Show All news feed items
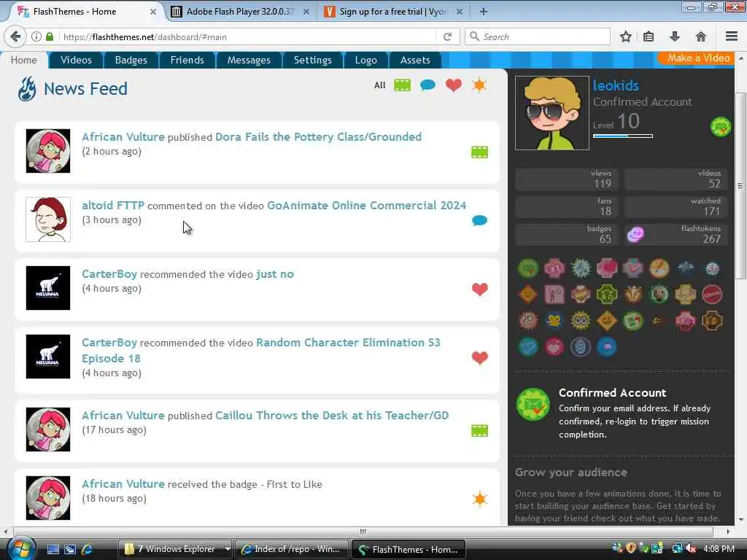The height and width of the screenshot is (560, 747). 379,85
